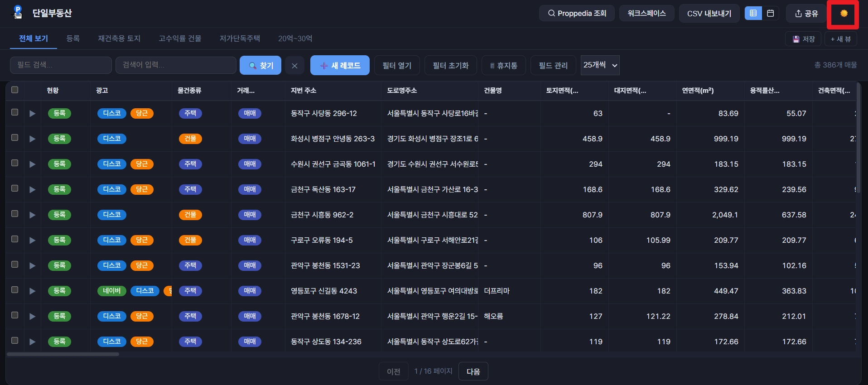Check the 안녕동 263-3 row checkbox

(x=14, y=137)
